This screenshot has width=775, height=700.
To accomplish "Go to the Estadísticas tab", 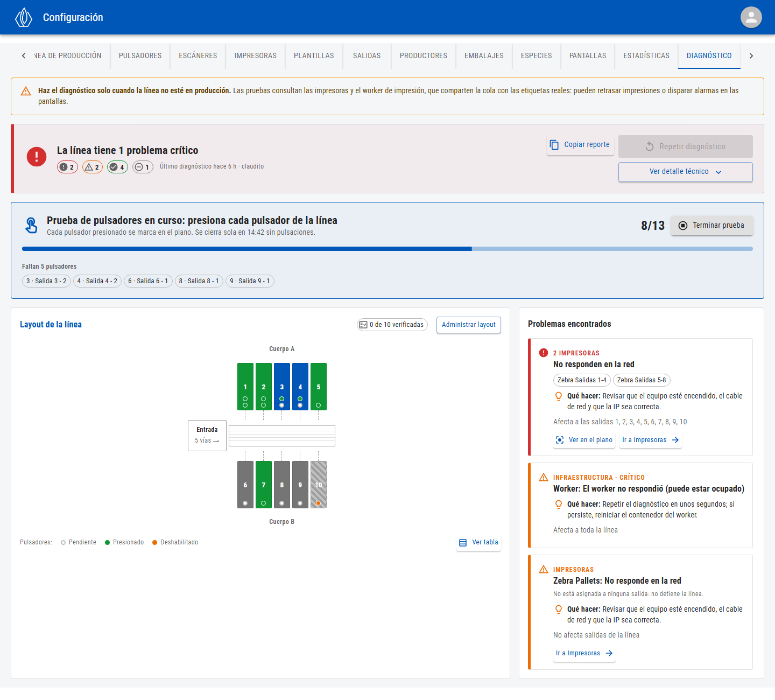I will pos(646,55).
